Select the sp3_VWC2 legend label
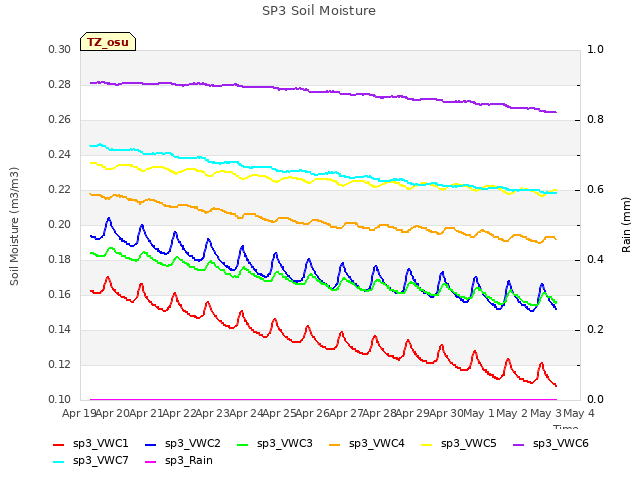This screenshot has width=640, height=480. [x=193, y=444]
